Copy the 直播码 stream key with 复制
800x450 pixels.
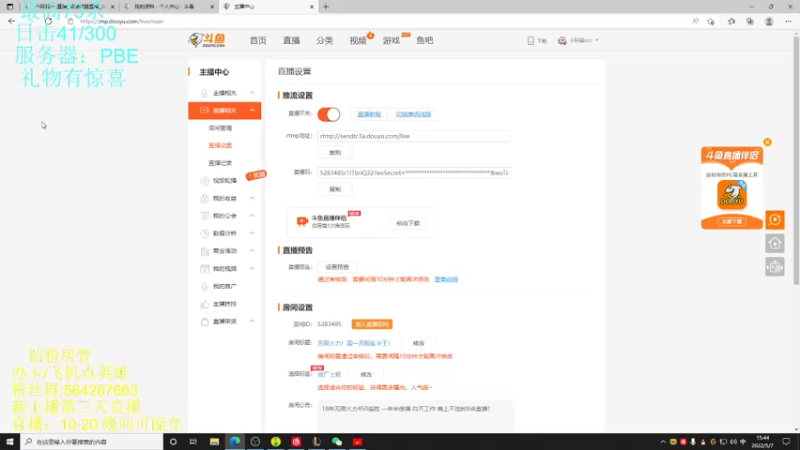(x=335, y=189)
